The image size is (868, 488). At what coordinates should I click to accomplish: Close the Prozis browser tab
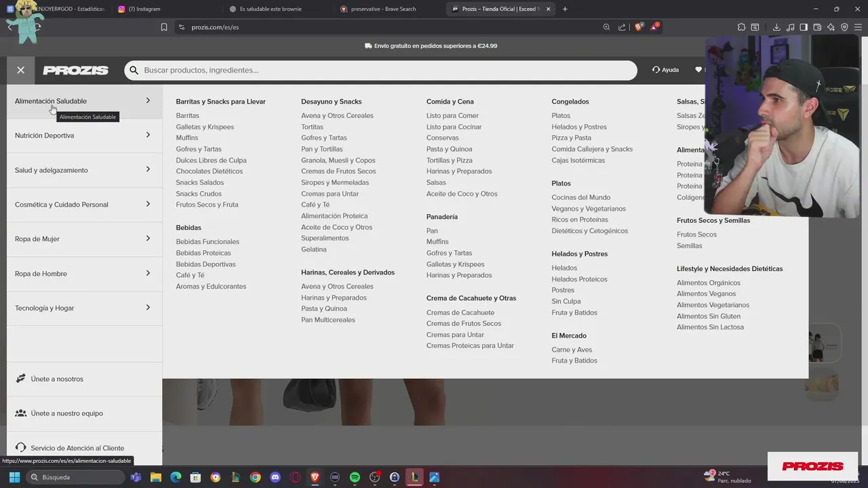(x=547, y=9)
